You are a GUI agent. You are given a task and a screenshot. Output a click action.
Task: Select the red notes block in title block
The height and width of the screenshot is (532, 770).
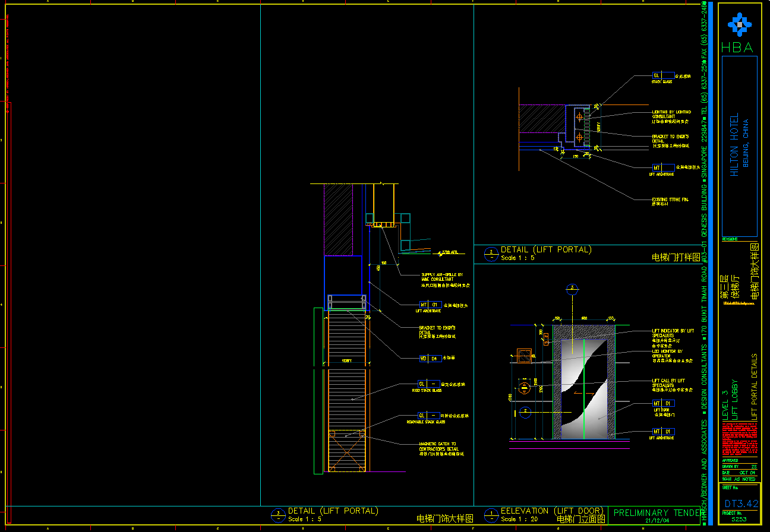pyautogui.click(x=740, y=439)
